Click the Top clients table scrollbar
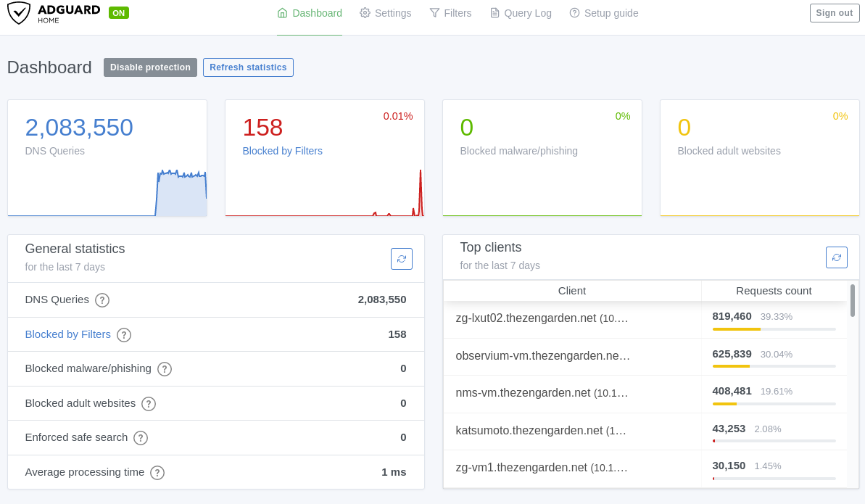Image resolution: width=865 pixels, height=504 pixels. [853, 300]
